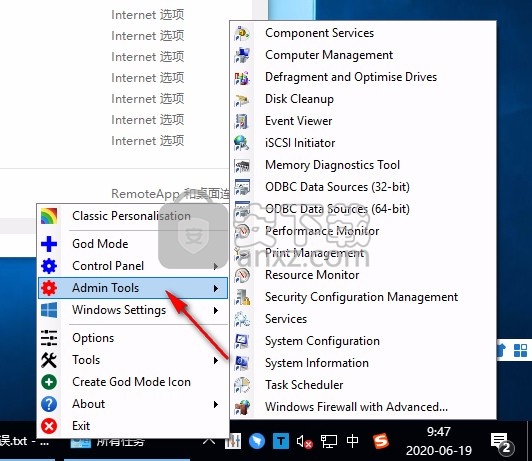Image resolution: width=532 pixels, height=461 pixels.
Task: Click the Event Viewer icon
Action: 242,121
